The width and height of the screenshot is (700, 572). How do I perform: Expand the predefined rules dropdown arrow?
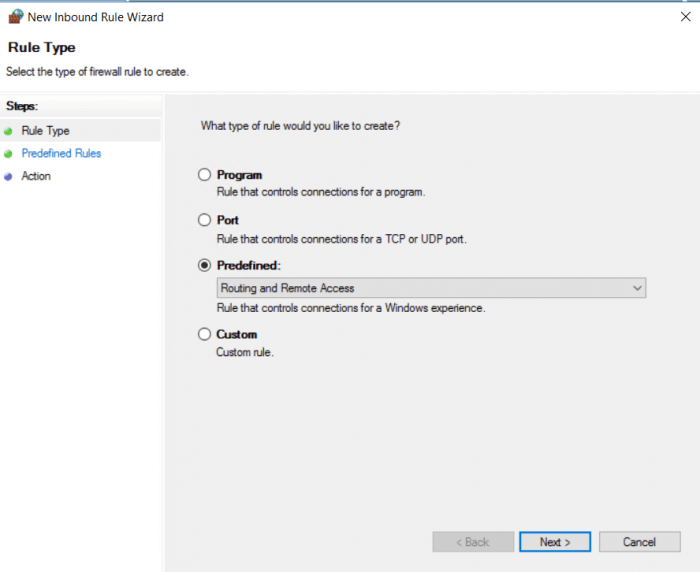click(x=637, y=288)
